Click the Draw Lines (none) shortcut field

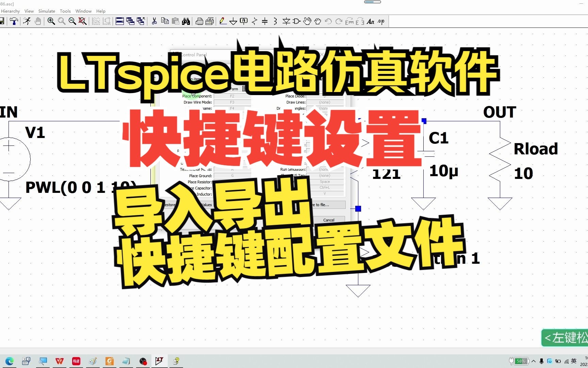click(x=325, y=102)
